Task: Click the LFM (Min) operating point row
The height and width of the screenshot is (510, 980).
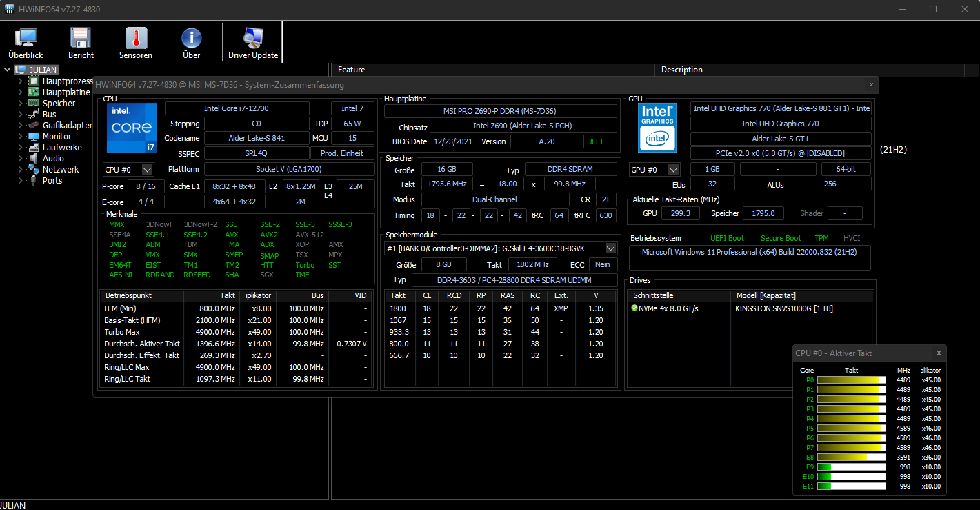Action: (237, 308)
